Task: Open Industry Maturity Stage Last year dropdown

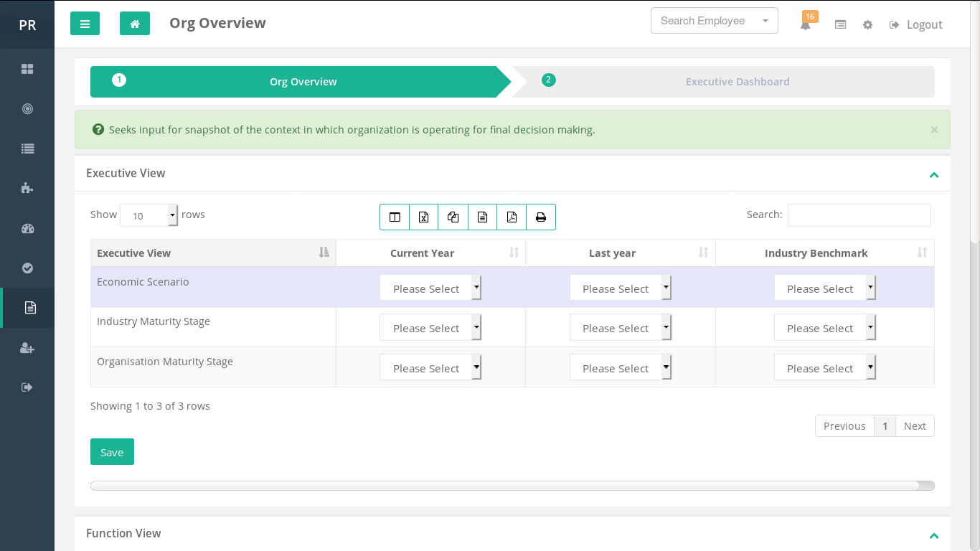Action: click(x=620, y=327)
